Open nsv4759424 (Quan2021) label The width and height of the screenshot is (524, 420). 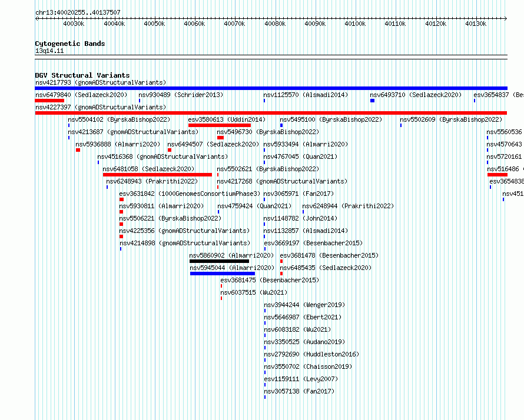click(x=254, y=206)
